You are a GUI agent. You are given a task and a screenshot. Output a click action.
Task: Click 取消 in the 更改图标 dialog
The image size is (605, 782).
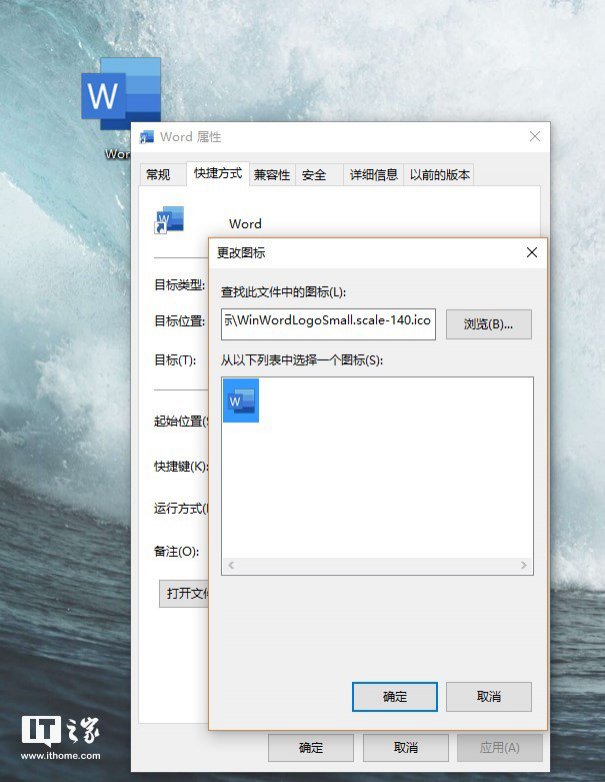489,697
